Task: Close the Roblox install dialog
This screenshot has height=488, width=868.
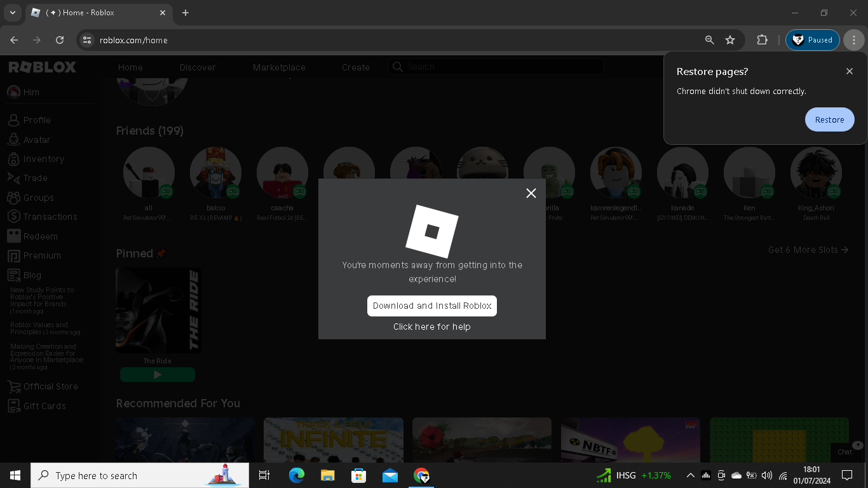Action: [531, 193]
